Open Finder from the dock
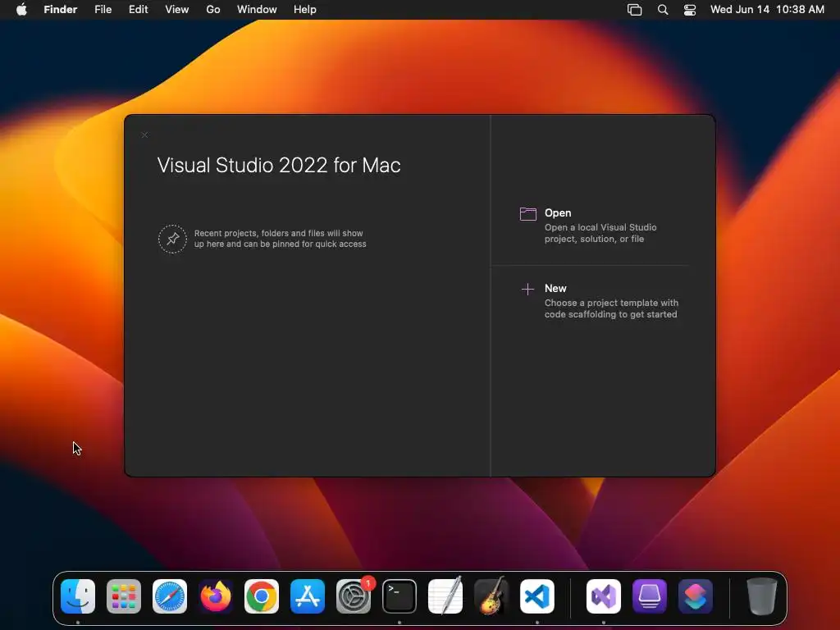Viewport: 840px width, 630px height. (78, 596)
